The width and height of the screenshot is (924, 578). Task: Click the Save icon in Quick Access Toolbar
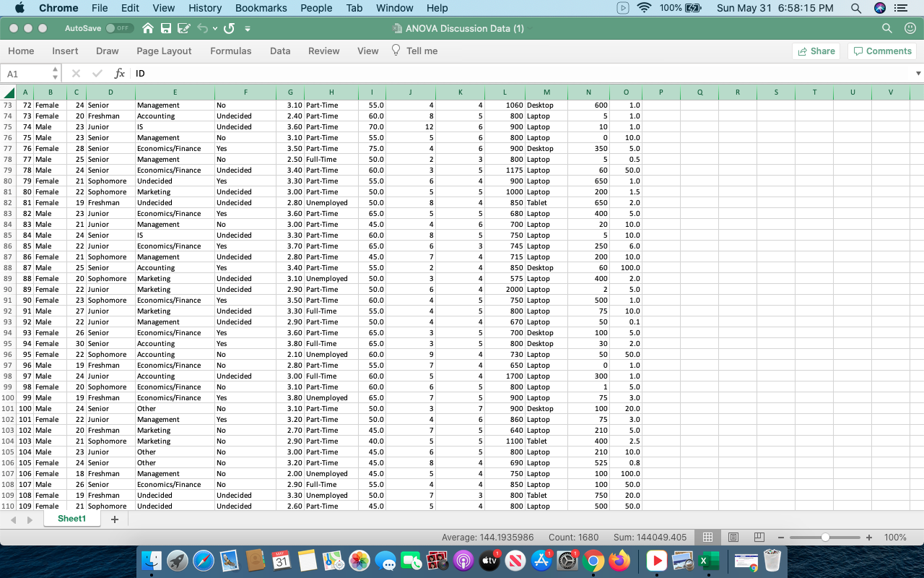point(166,29)
